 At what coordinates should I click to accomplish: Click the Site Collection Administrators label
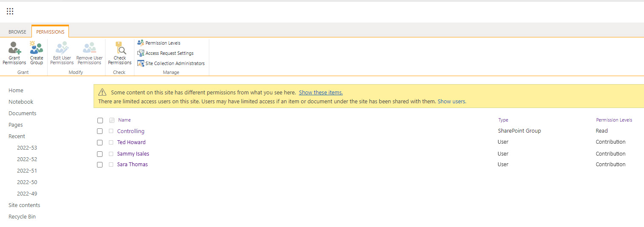pyautogui.click(x=175, y=63)
